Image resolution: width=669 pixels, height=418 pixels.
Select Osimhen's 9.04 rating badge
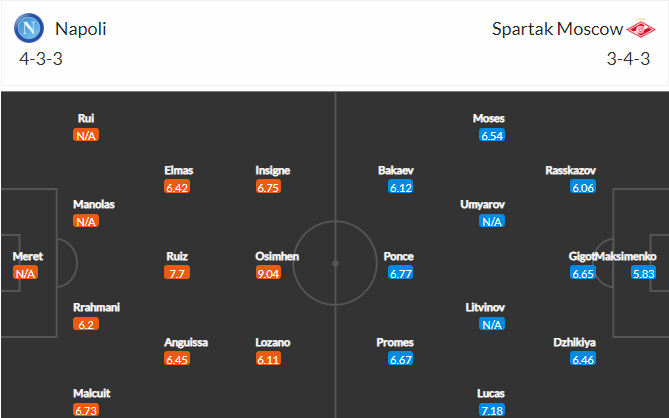point(268,273)
